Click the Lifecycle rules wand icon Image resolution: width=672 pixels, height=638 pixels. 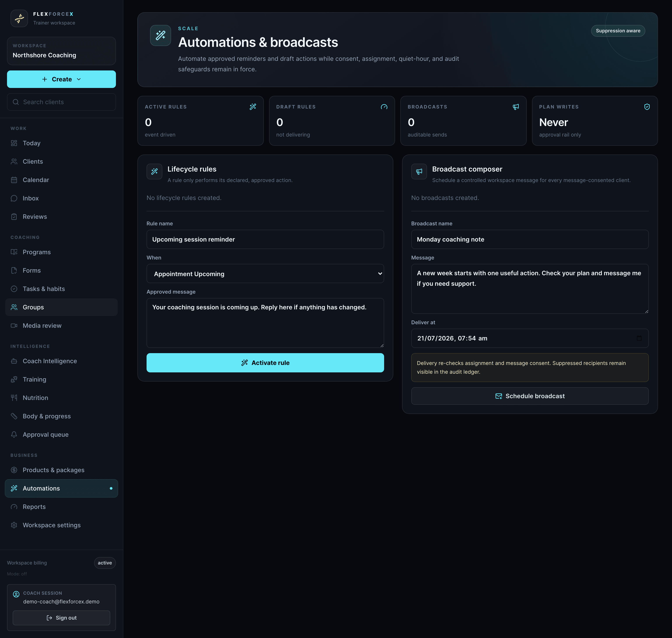(154, 171)
